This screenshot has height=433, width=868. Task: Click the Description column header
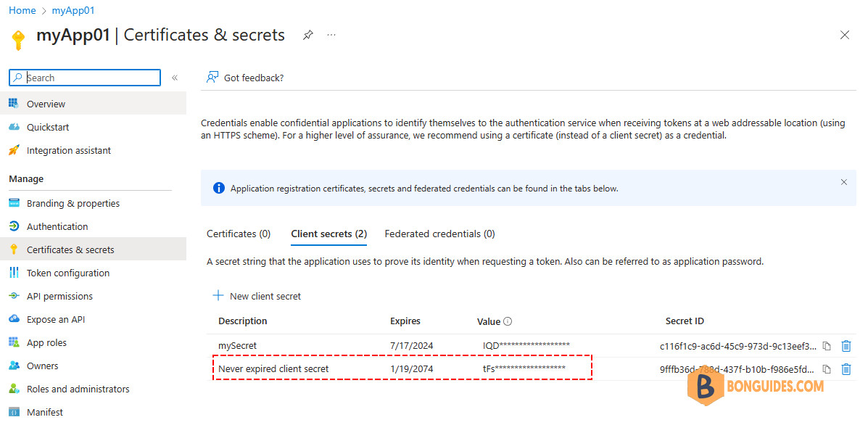coord(242,321)
